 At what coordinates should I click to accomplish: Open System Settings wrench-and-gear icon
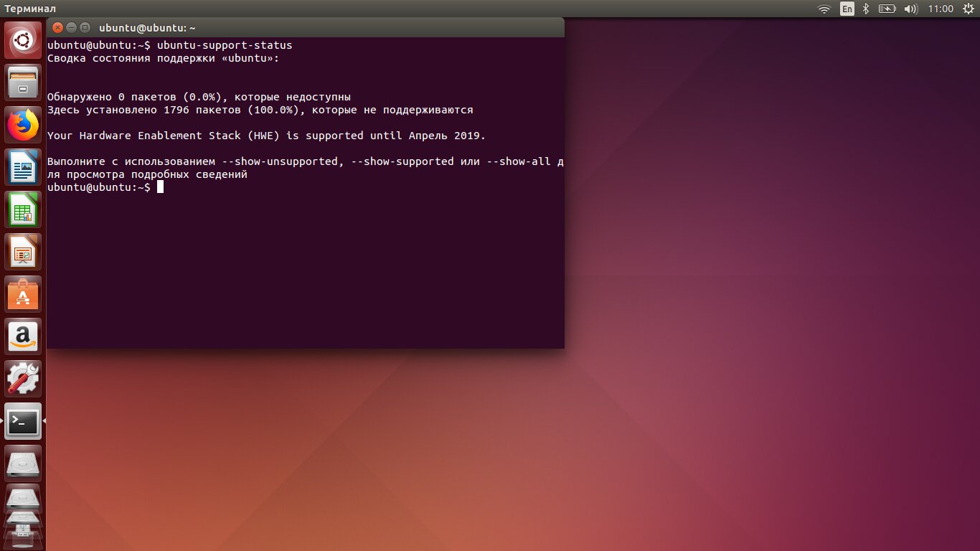(24, 379)
